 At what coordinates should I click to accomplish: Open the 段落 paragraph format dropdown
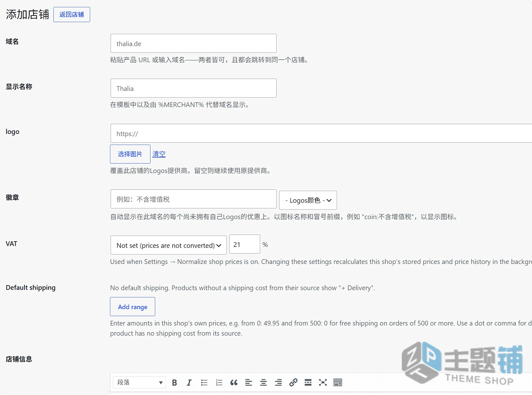click(139, 383)
